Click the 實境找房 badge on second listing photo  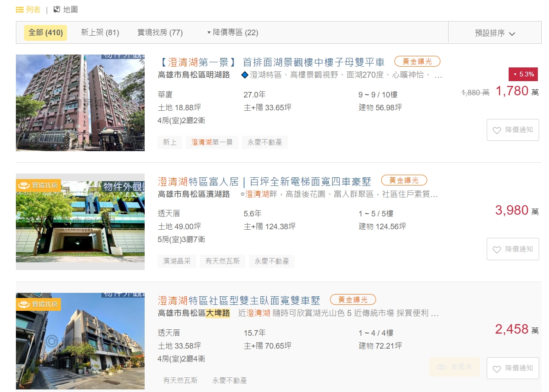38,185
